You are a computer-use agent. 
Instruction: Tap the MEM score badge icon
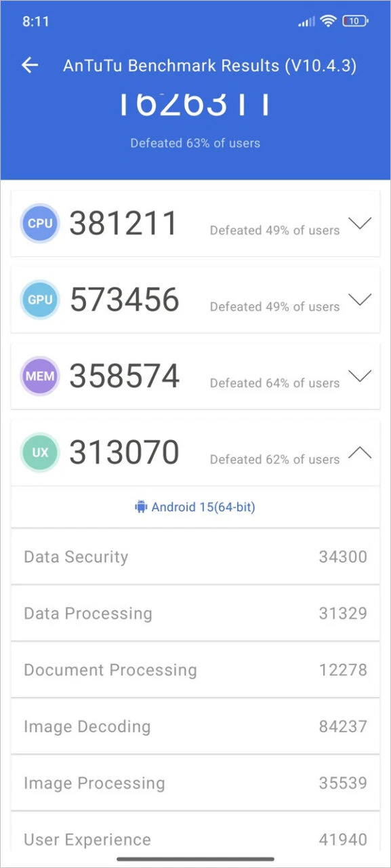coord(39,376)
